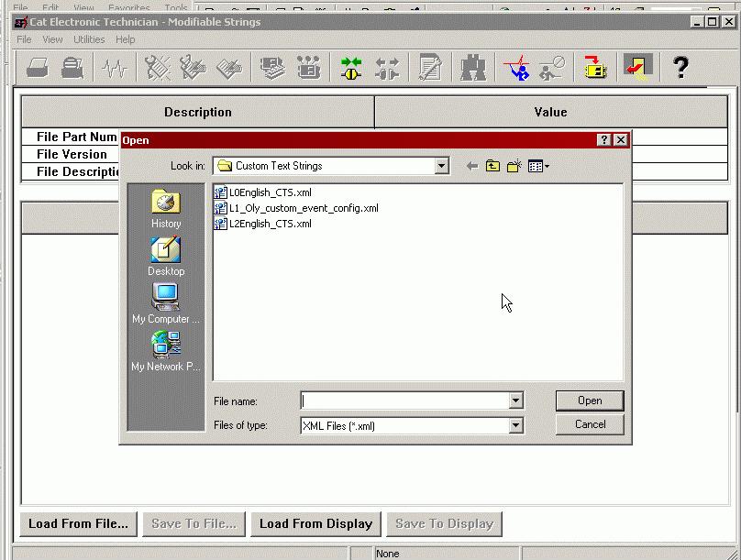
Task: Click the History shortcut in the places bar
Action: click(x=166, y=209)
